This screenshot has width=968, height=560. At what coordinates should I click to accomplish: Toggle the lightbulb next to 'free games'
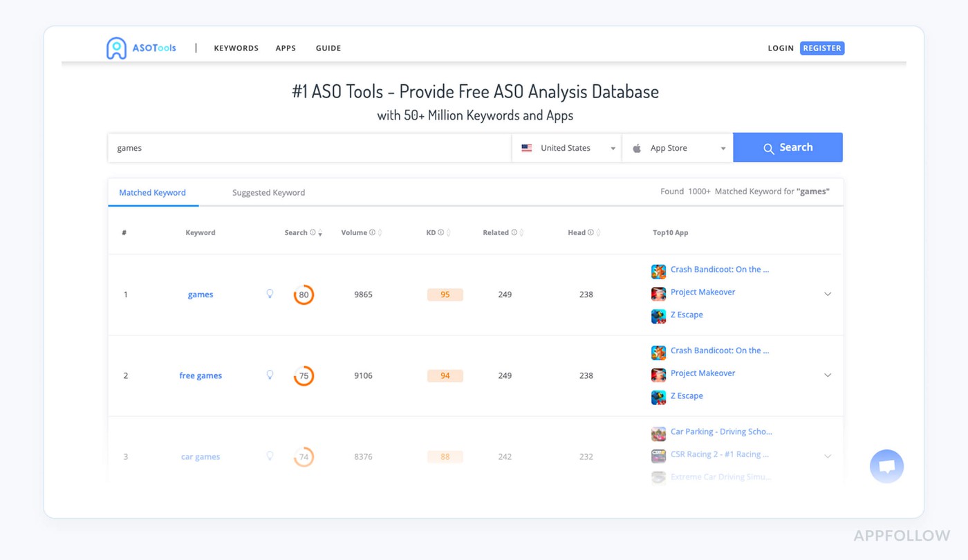coord(270,375)
